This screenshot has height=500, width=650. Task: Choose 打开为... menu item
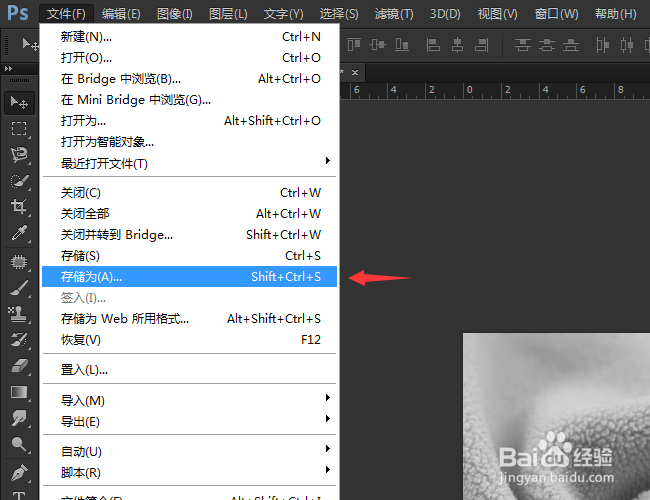pyautogui.click(x=189, y=121)
